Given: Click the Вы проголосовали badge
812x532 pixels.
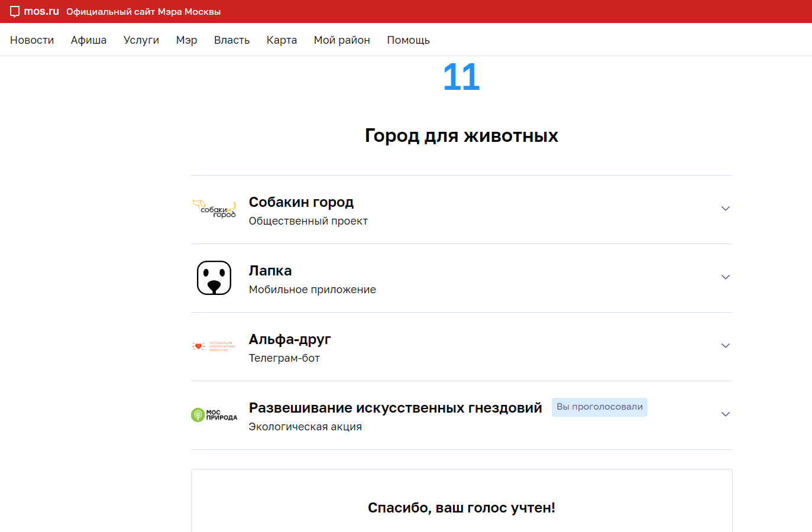Looking at the screenshot, I should [600, 407].
